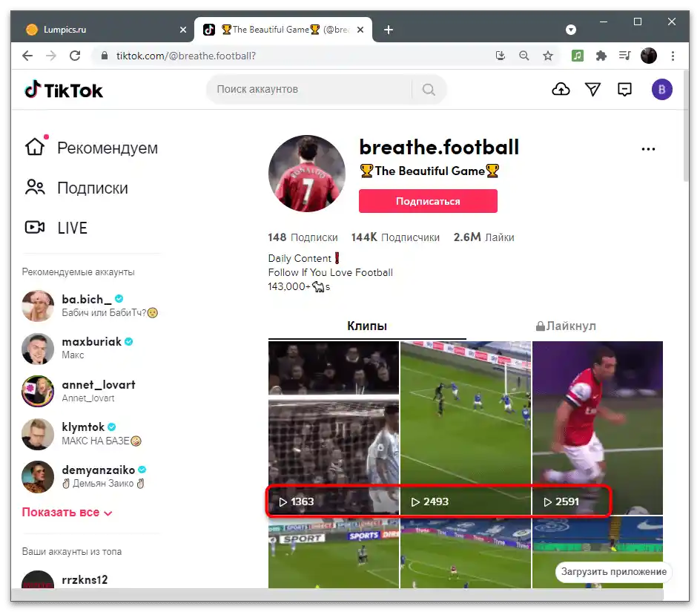Click the padlock site info icon

(x=105, y=56)
